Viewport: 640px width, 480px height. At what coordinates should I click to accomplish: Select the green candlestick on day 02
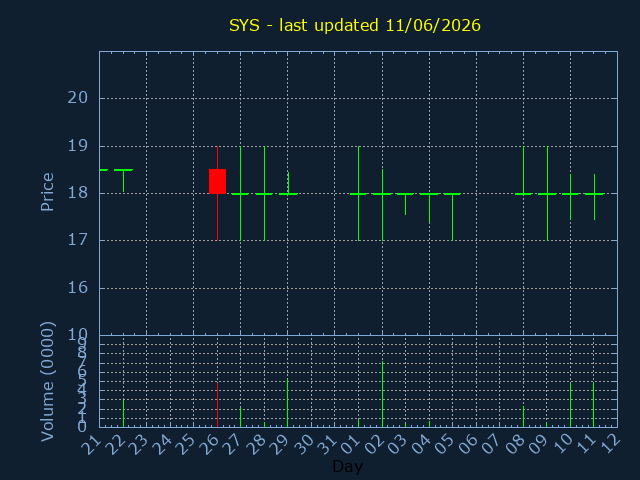pos(382,205)
